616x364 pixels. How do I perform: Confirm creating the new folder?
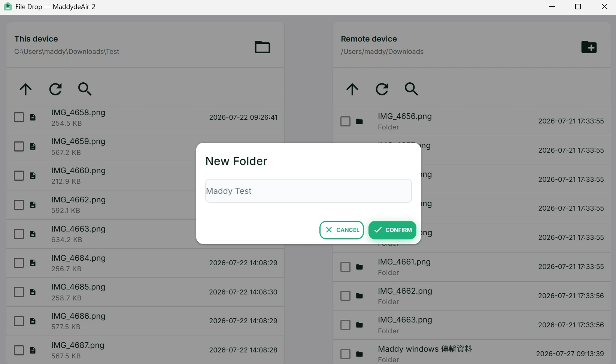[392, 230]
